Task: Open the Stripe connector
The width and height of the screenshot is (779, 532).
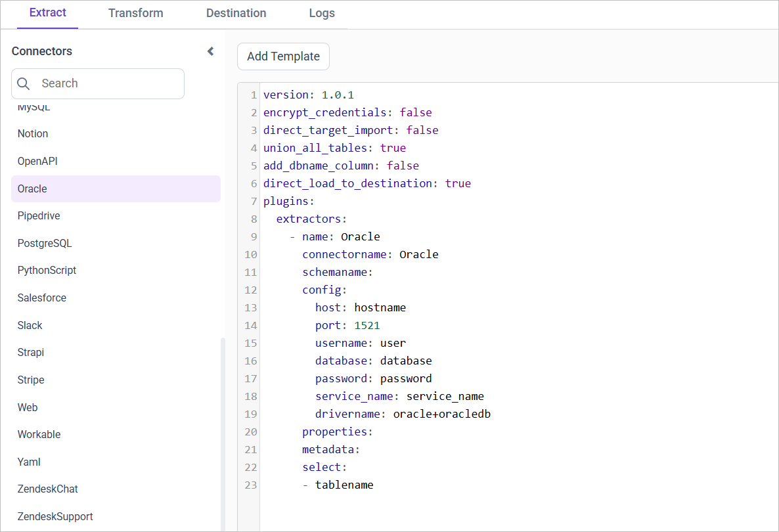Action: [30, 380]
